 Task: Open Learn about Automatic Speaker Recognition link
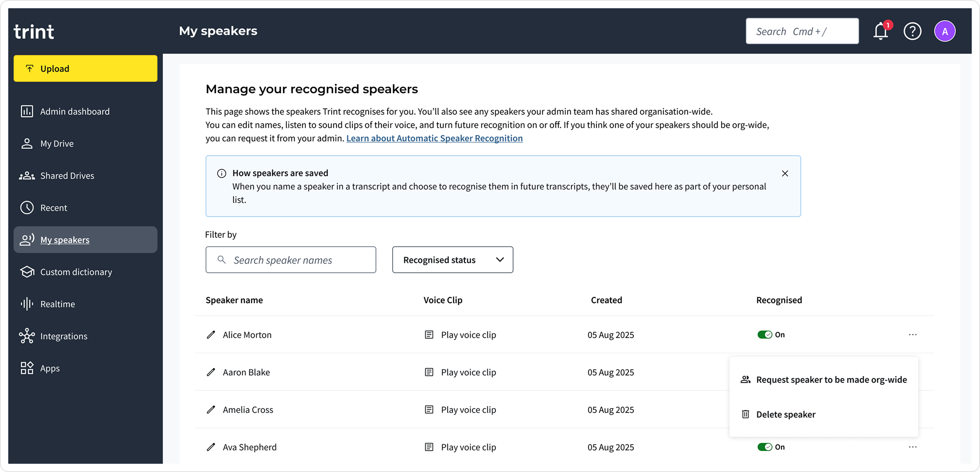point(434,138)
